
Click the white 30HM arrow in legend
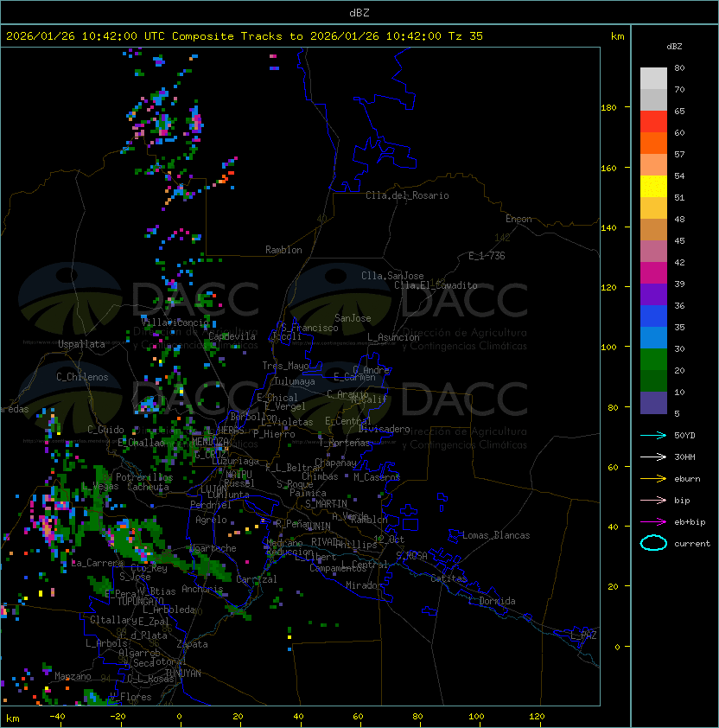click(x=653, y=457)
